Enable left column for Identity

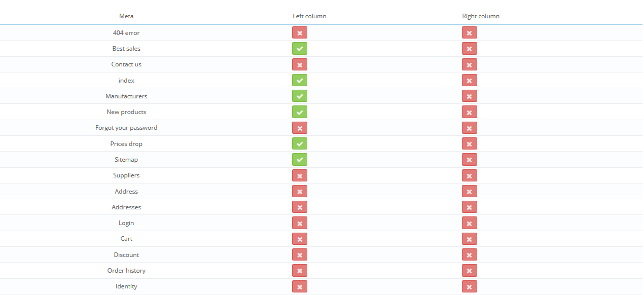(x=300, y=286)
